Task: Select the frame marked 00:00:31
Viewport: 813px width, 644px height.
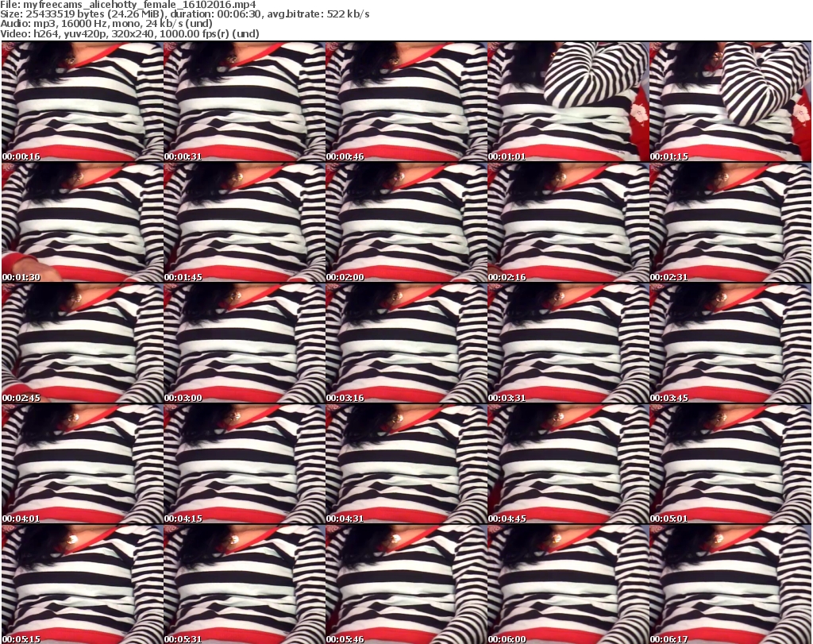Action: tap(244, 102)
